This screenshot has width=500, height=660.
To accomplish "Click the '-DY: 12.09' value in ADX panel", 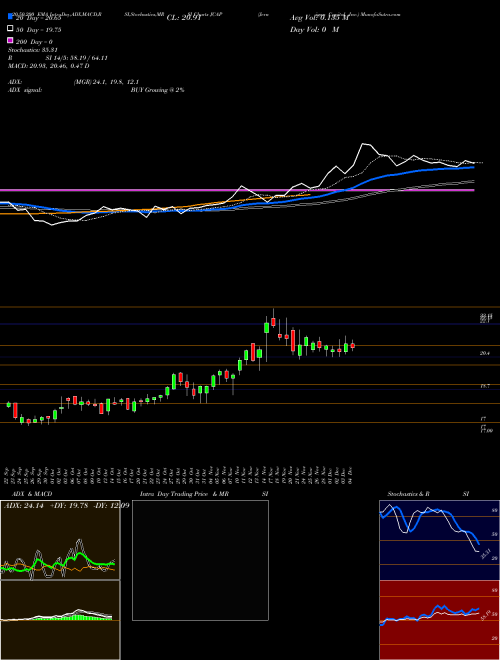I will 110,505.
